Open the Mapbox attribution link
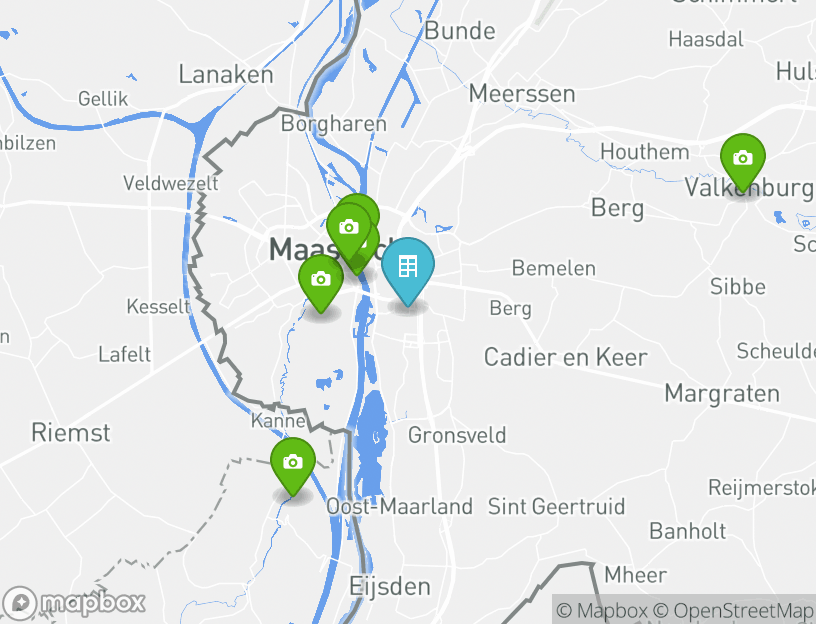This screenshot has height=624, width=816. point(602,610)
